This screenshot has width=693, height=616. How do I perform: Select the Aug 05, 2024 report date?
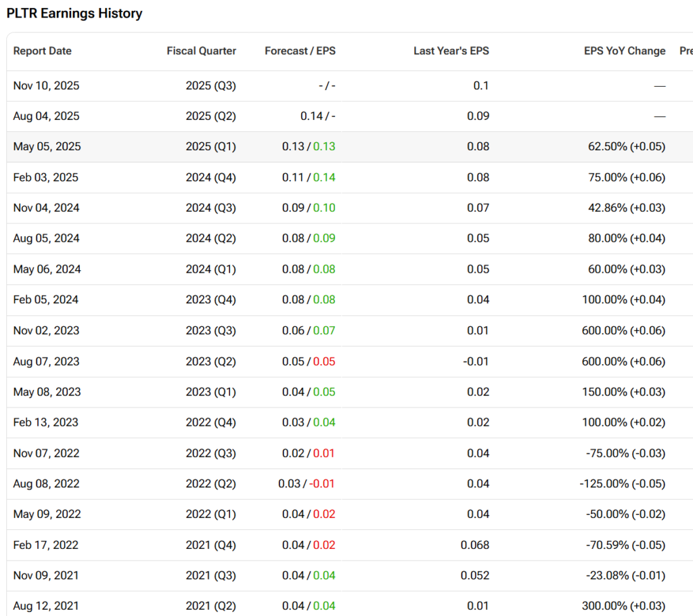[46, 238]
